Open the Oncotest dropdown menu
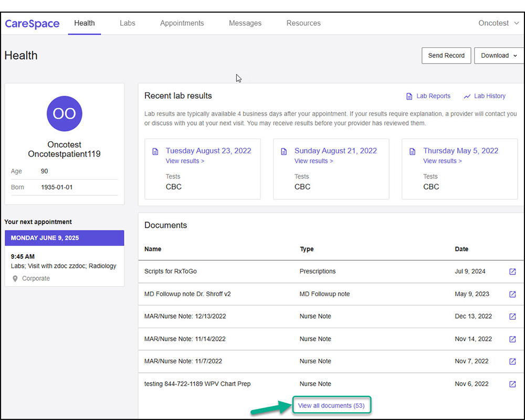525x420 pixels. coord(498,23)
